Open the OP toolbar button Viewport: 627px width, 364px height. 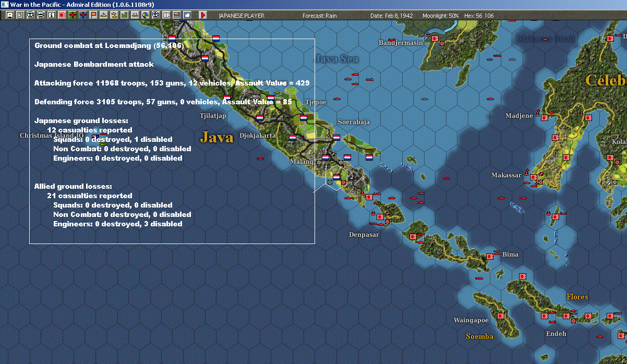point(166,15)
